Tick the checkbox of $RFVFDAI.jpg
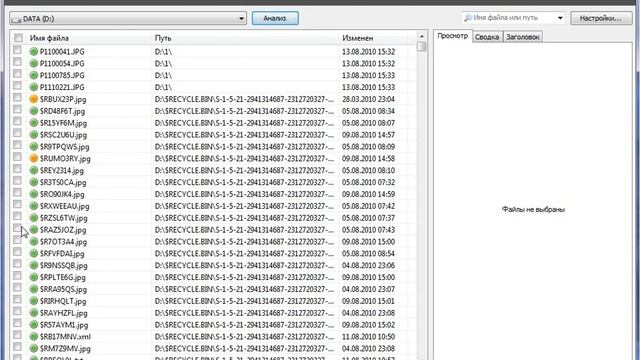This screenshot has width=640, height=360. point(17,251)
